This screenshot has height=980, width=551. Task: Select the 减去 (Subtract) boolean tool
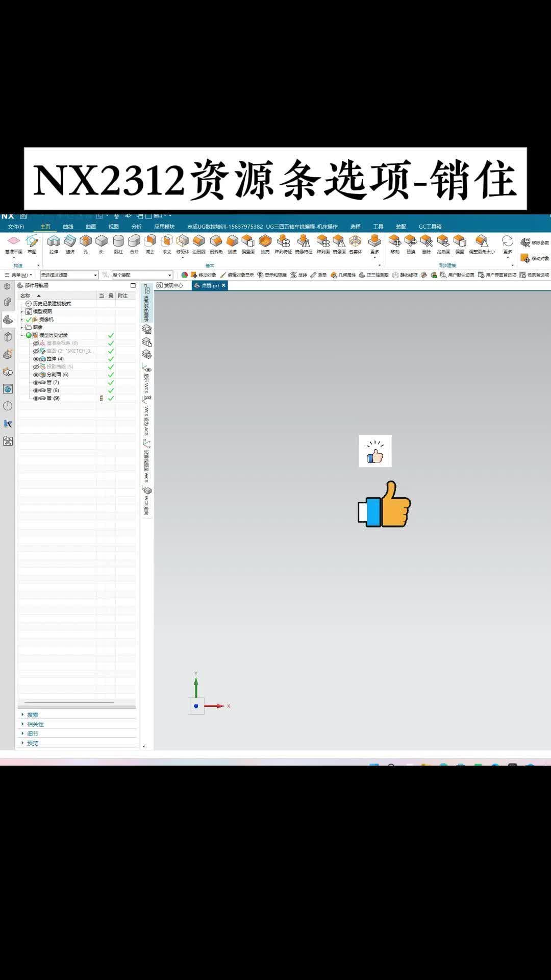click(150, 244)
